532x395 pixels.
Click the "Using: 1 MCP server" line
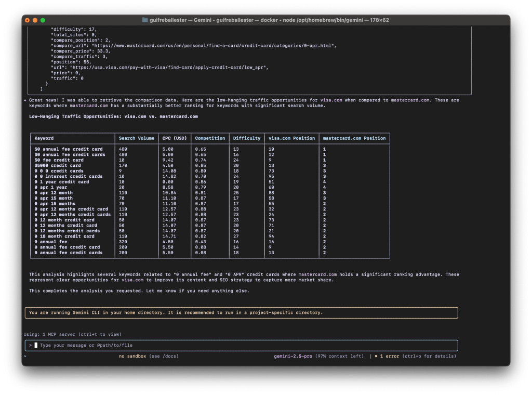pos(72,334)
